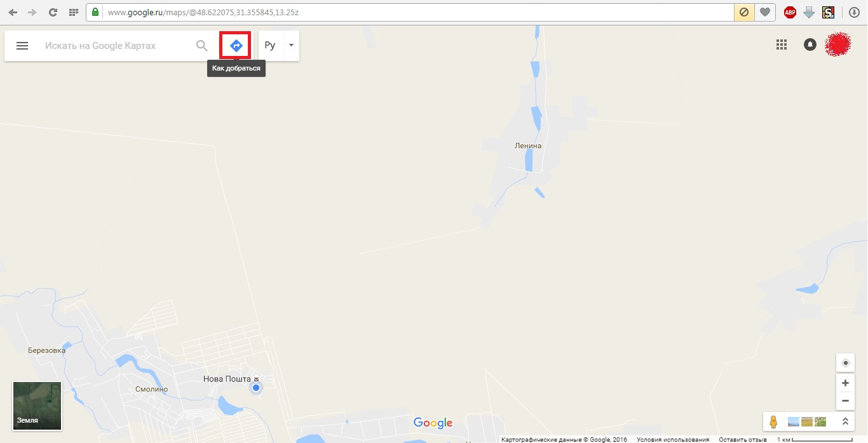Click the Оставить отзыв link
The image size is (868, 443).
741,439
